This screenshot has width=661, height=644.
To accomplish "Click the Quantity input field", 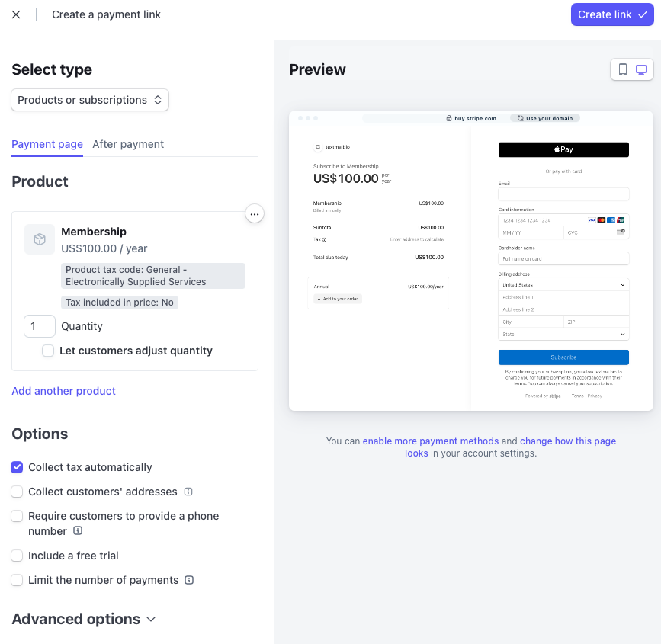I will [x=40, y=326].
